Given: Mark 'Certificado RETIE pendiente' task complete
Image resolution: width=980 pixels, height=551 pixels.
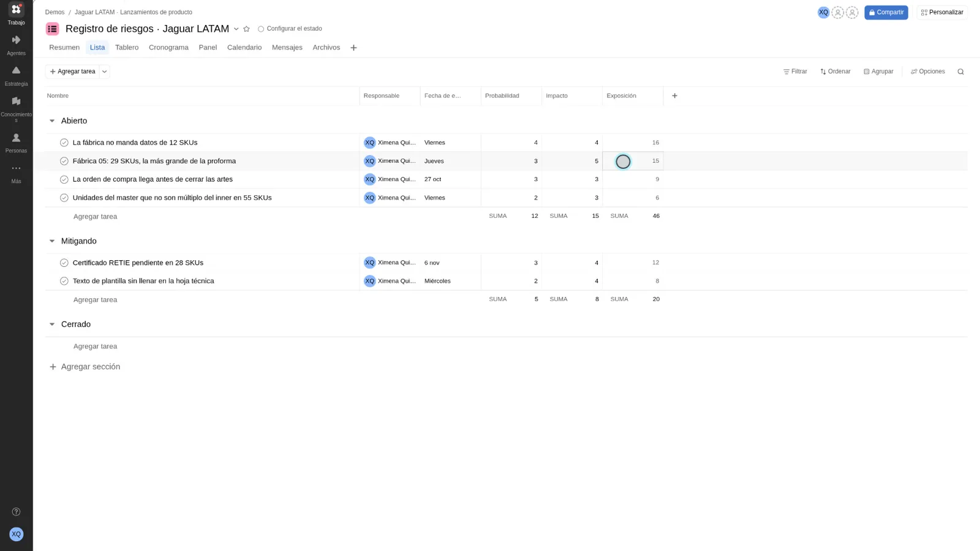Looking at the screenshot, I should 64,263.
